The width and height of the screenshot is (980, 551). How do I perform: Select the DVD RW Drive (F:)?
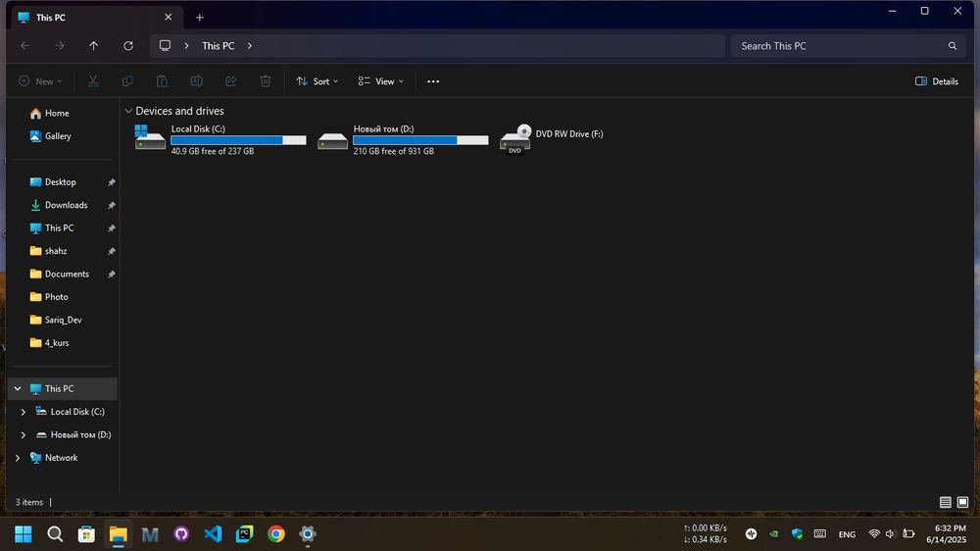[552, 139]
